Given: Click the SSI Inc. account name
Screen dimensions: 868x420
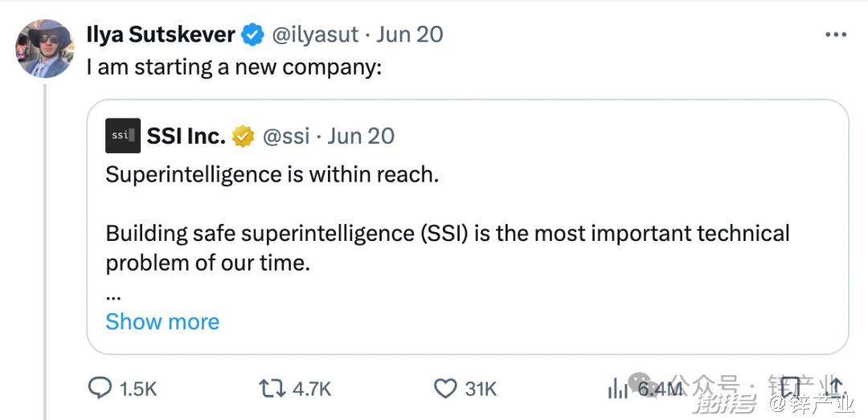Looking at the screenshot, I should pos(186,136).
